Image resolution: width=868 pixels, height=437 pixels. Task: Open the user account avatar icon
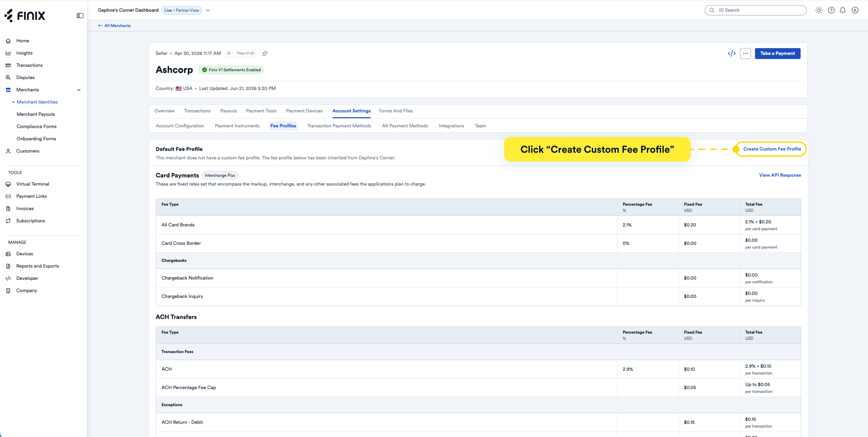point(855,10)
